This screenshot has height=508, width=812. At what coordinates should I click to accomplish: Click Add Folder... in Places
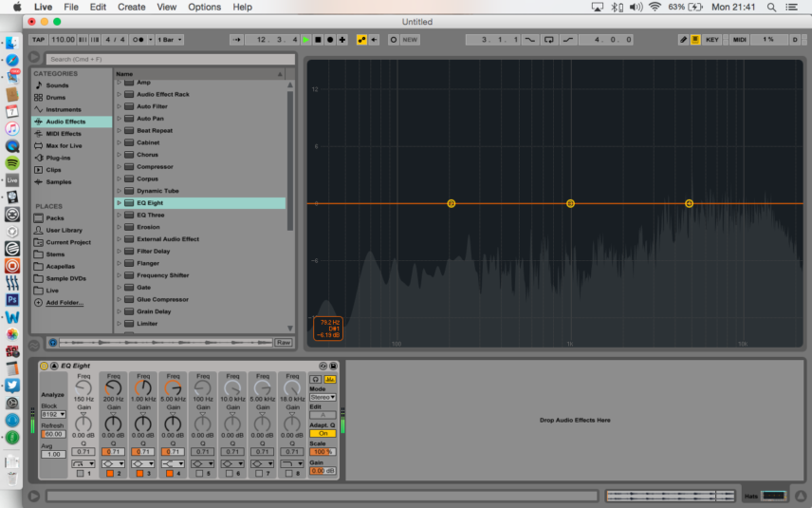pos(65,303)
